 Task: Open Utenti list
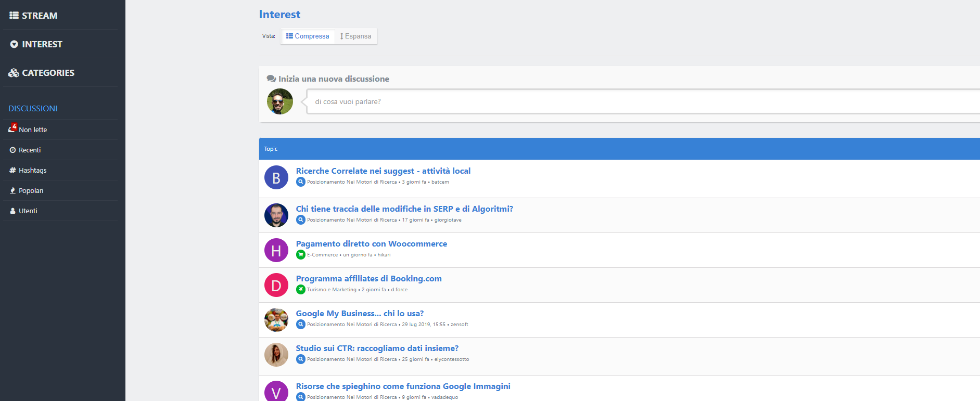tap(28, 211)
